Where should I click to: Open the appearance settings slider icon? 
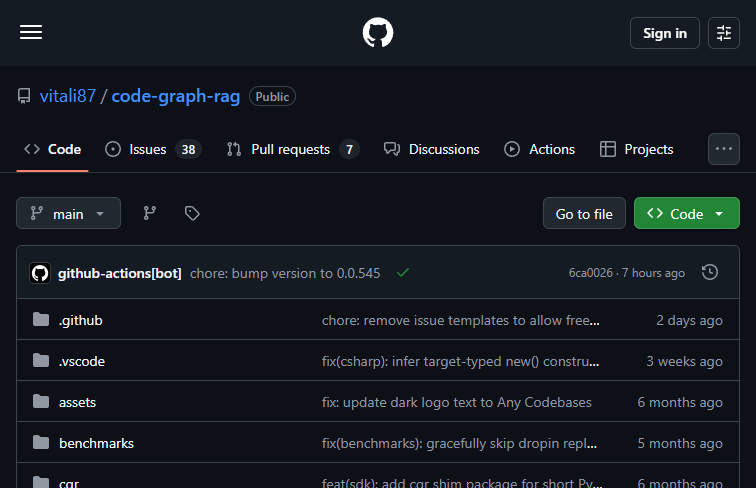pyautogui.click(x=724, y=33)
